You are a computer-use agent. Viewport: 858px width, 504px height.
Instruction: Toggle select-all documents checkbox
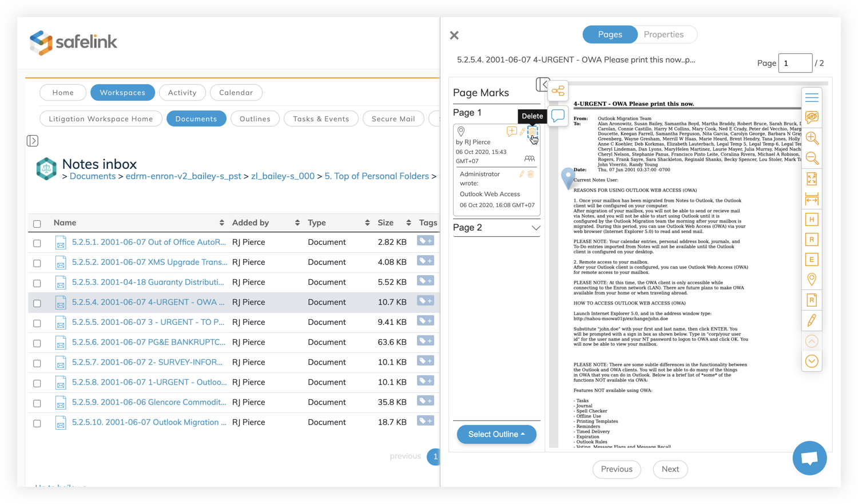[37, 224]
